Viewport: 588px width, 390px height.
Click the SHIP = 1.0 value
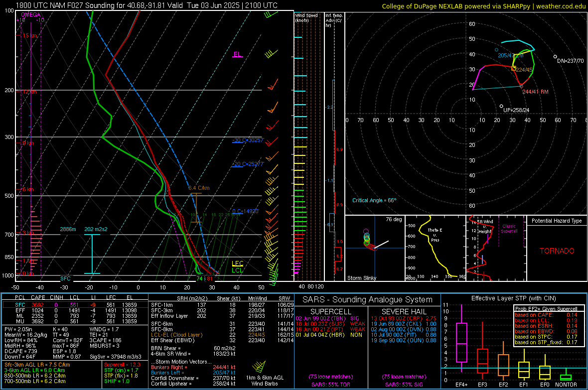(x=117, y=381)
